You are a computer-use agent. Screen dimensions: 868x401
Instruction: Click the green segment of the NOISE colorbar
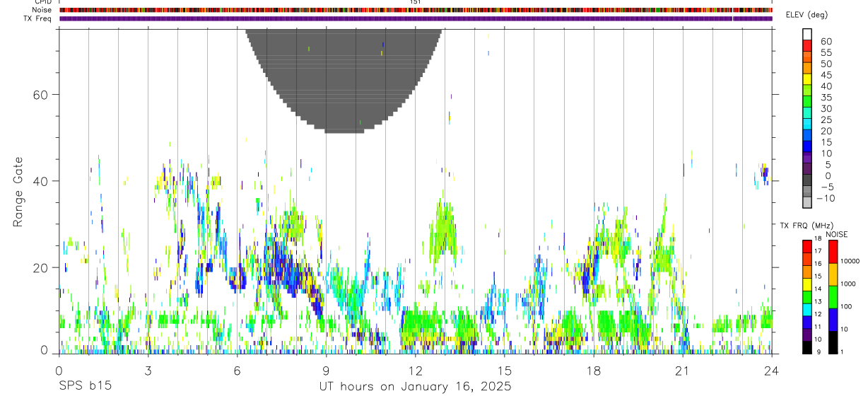[833, 297]
